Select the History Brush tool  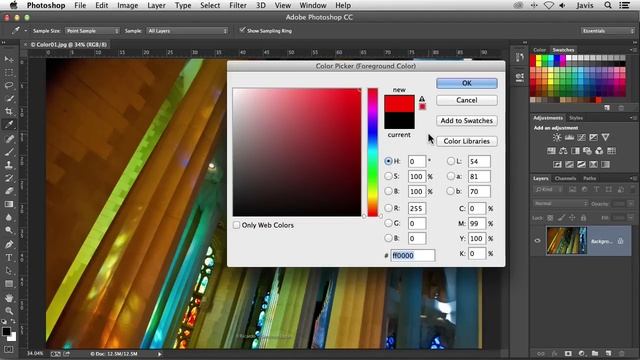coord(9,178)
